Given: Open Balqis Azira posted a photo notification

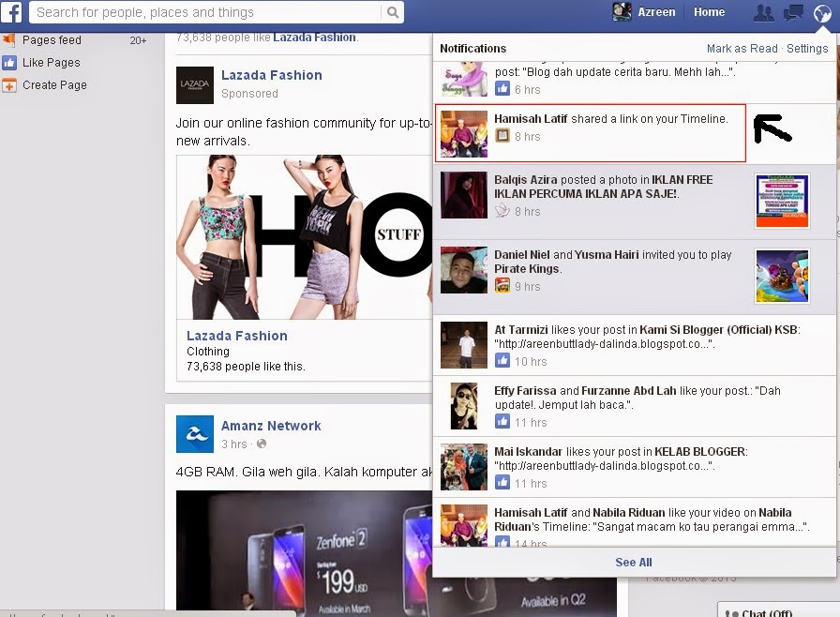Looking at the screenshot, I should point(635,202).
